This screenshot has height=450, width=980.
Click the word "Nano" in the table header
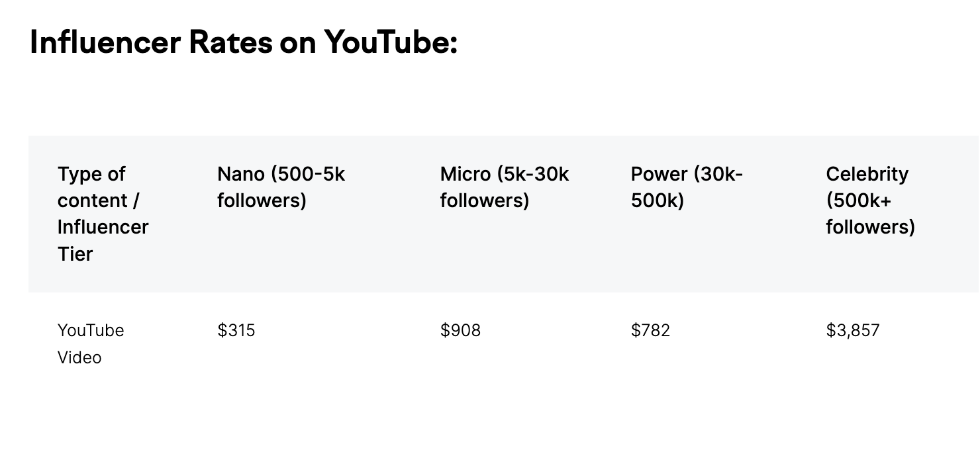click(x=240, y=174)
